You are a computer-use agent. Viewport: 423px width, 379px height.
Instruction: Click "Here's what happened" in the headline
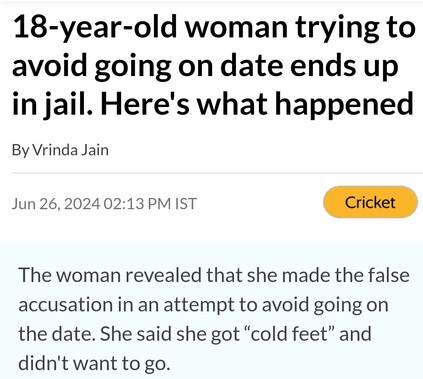point(256,104)
